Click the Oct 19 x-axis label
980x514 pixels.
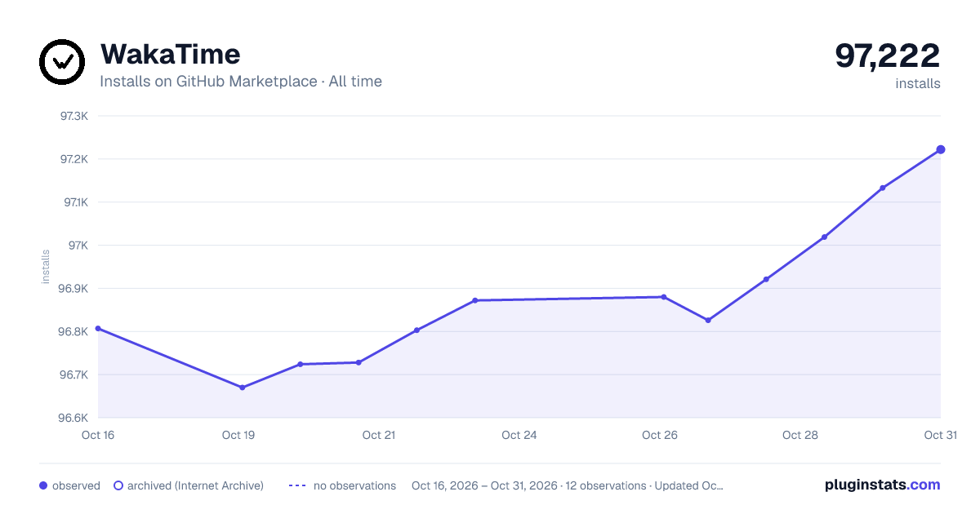pos(238,435)
